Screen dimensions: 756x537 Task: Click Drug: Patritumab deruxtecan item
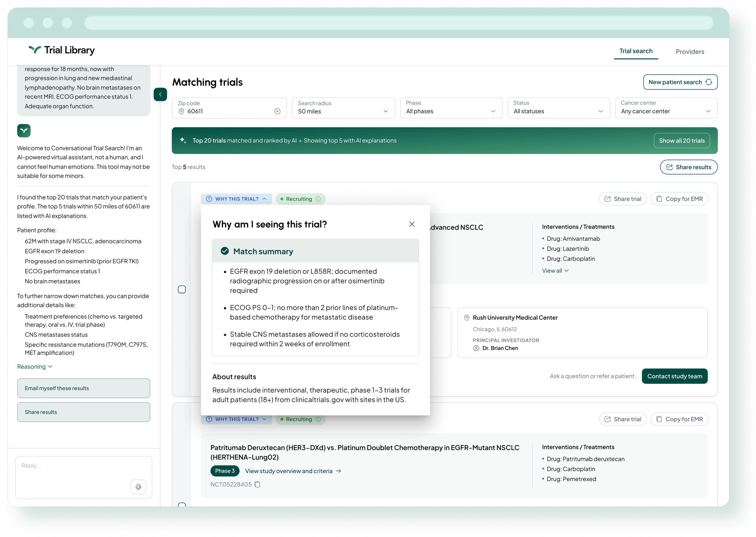tap(585, 459)
